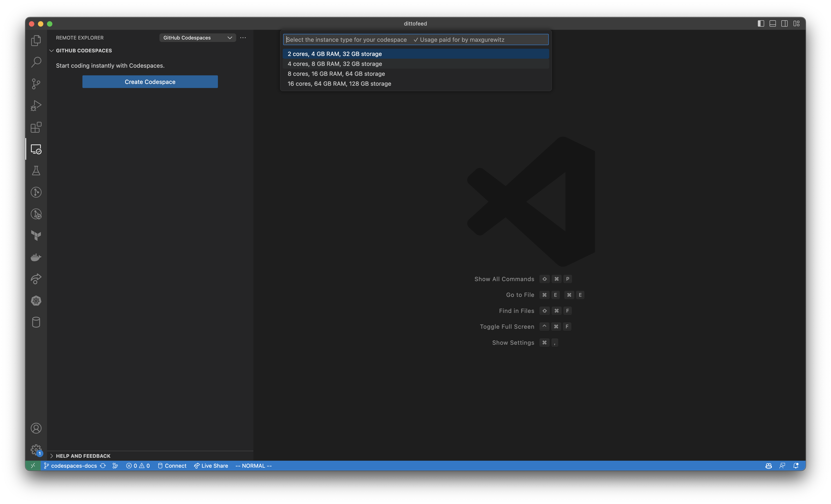
Task: Choose 2 cores, 4 GB RAM option
Action: pyautogui.click(x=415, y=54)
